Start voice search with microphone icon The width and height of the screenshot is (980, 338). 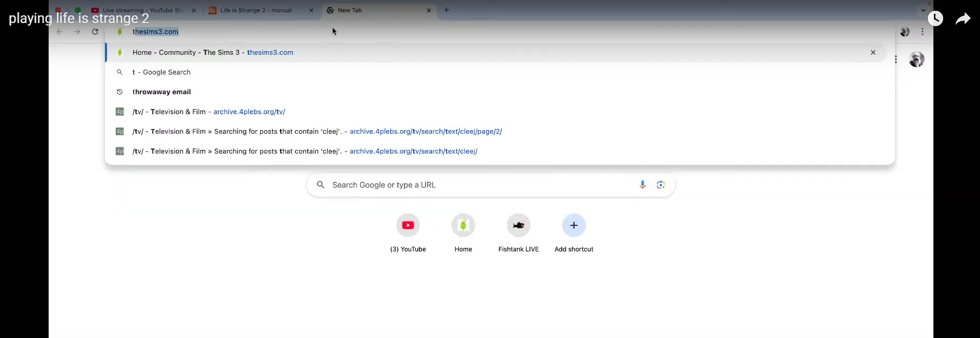coord(642,185)
